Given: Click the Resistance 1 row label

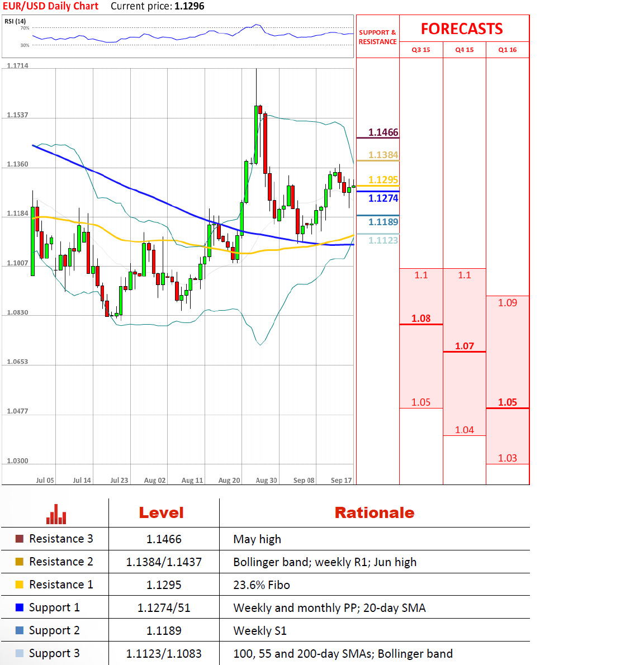Looking at the screenshot, I should click(61, 585).
